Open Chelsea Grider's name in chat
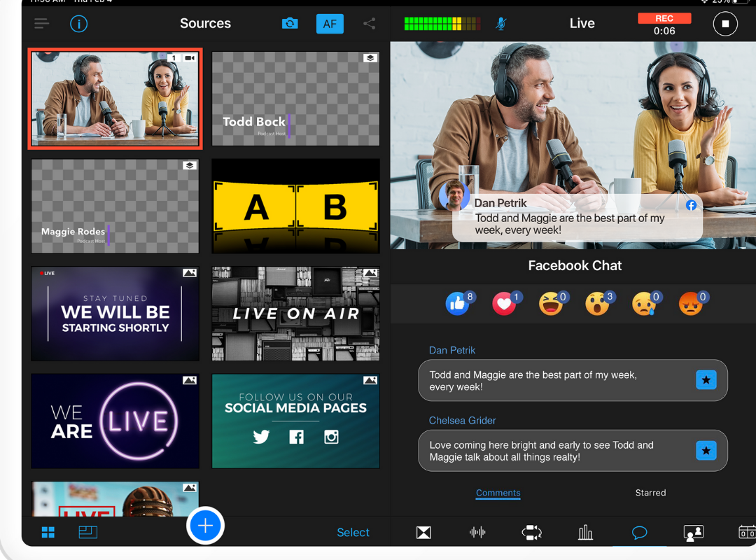 [463, 421]
